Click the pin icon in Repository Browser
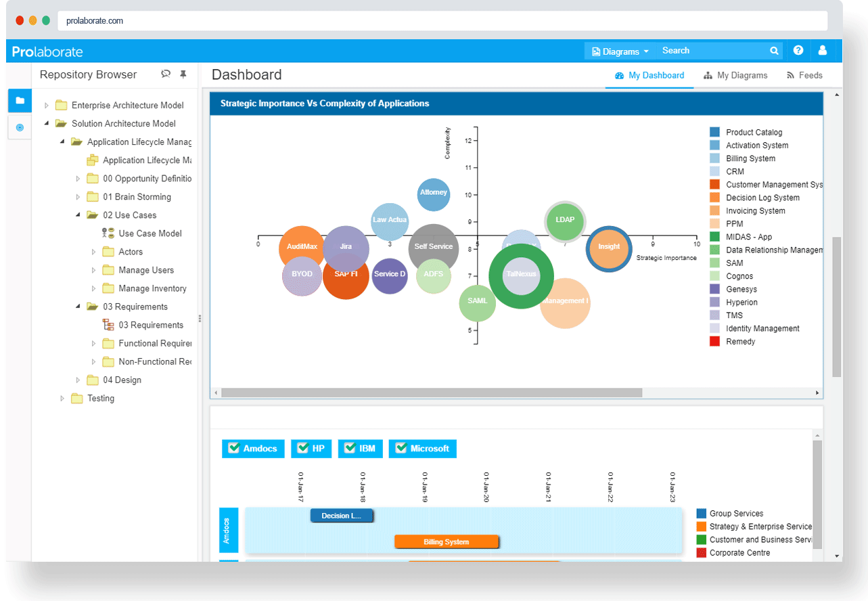Viewport: 868px width, 601px height. [183, 74]
